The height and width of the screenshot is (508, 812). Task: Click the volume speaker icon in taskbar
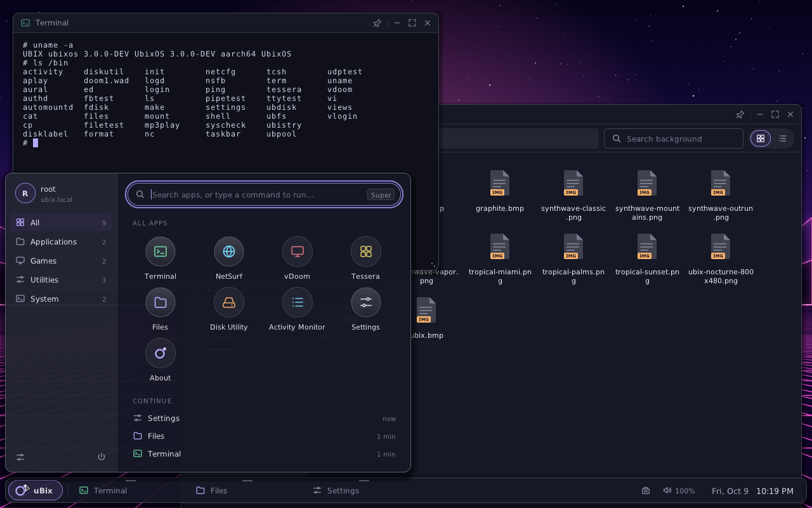(x=667, y=490)
